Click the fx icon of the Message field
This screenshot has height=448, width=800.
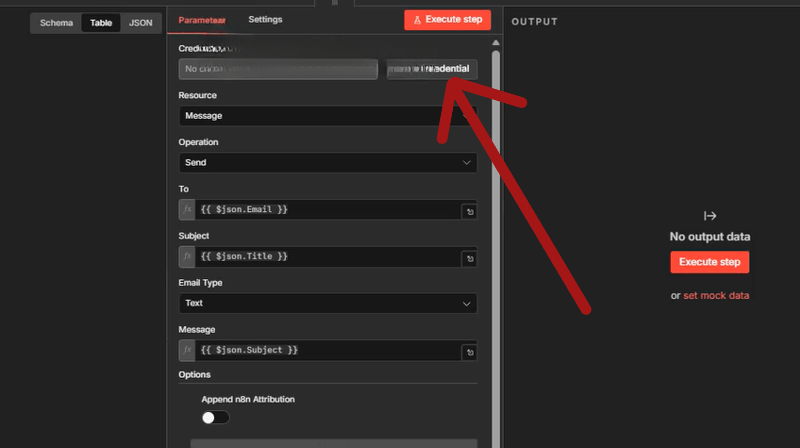tap(187, 351)
